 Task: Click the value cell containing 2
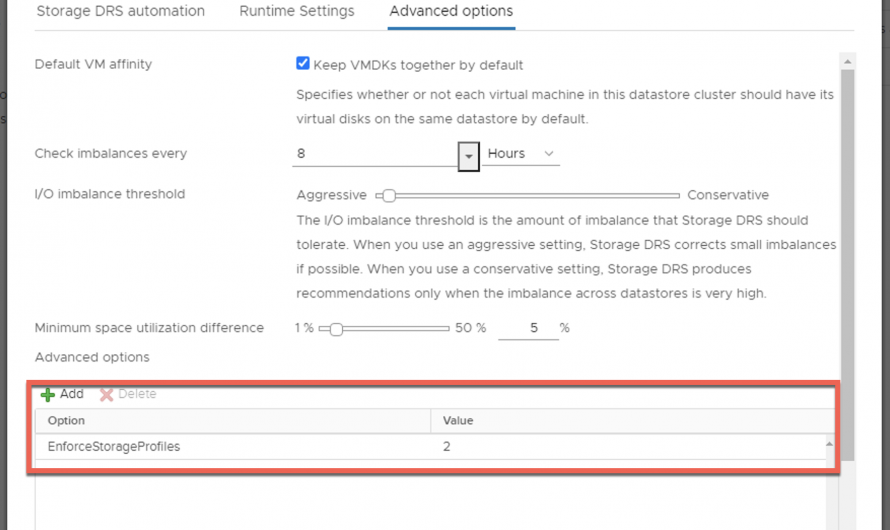630,447
